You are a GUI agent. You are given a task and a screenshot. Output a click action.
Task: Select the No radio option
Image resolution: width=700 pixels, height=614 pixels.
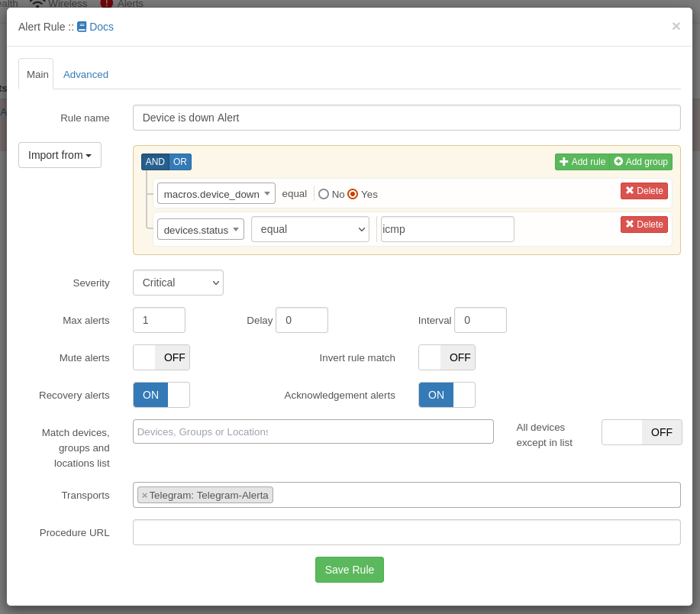pos(324,194)
